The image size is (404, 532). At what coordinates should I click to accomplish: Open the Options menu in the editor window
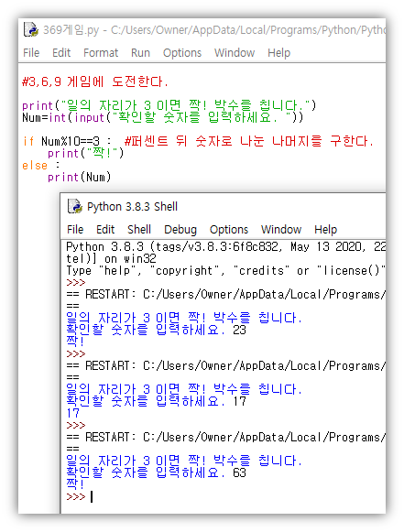coord(182,53)
